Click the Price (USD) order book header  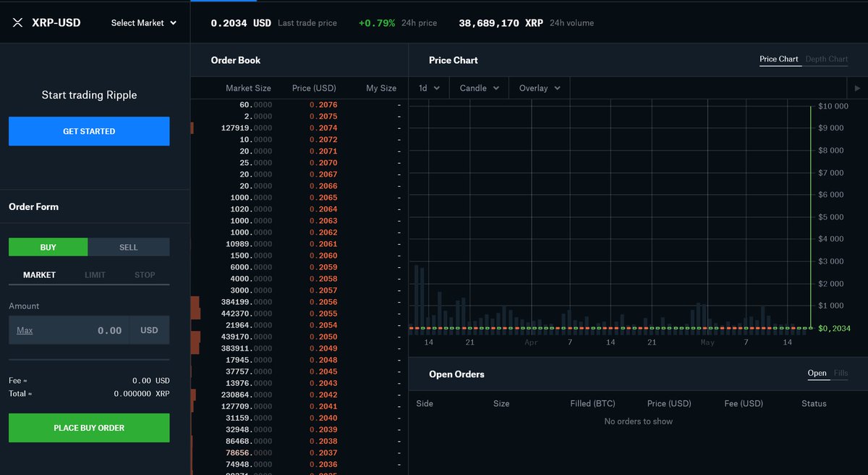coord(314,88)
